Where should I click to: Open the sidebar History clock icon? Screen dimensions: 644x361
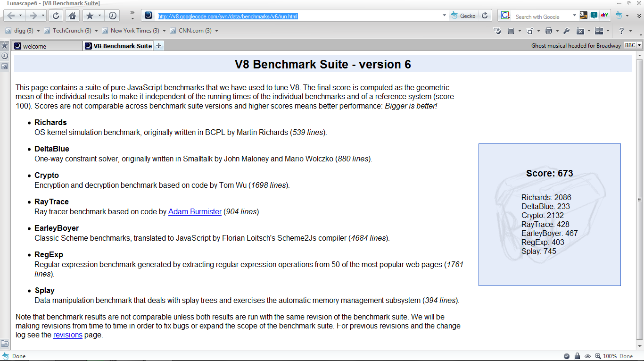[x=4, y=56]
